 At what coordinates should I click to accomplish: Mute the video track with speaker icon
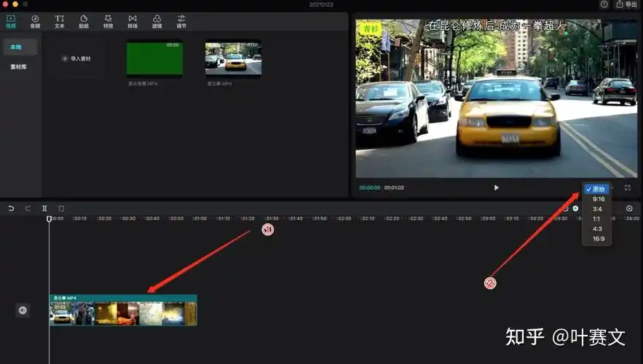point(23,311)
